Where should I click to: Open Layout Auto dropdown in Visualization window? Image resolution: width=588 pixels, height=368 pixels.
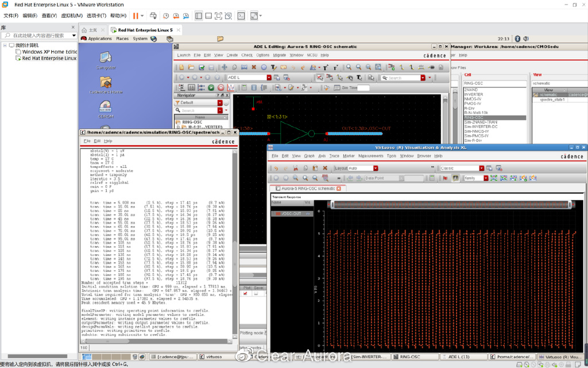click(x=376, y=168)
